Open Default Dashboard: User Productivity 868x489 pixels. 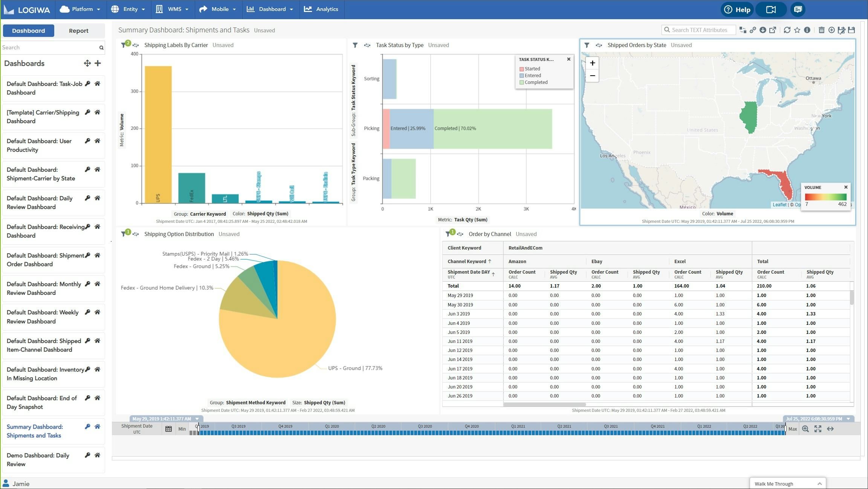39,145
